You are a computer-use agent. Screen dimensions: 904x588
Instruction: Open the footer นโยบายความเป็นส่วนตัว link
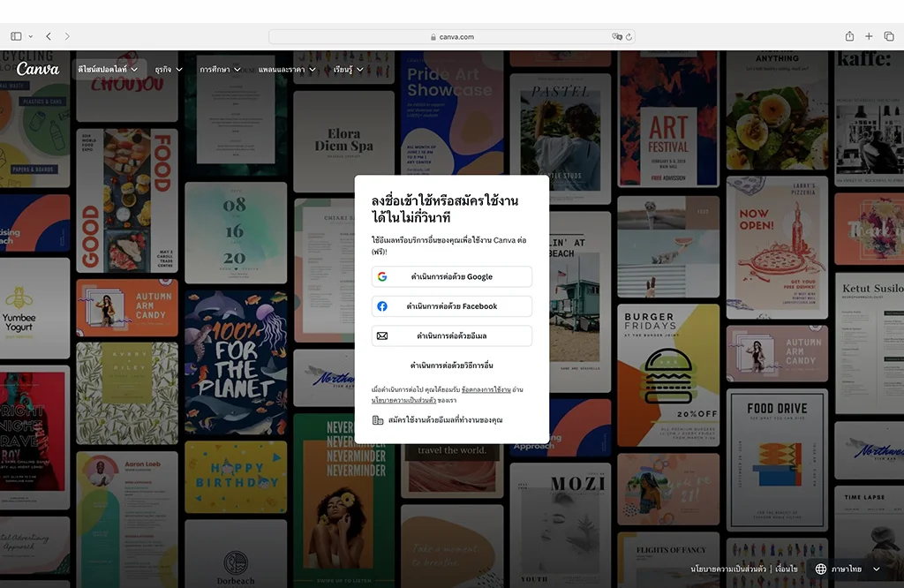[x=728, y=569]
